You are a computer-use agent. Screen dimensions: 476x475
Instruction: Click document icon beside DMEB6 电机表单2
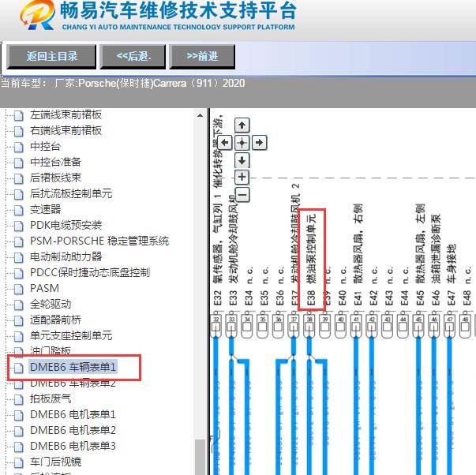(x=19, y=431)
